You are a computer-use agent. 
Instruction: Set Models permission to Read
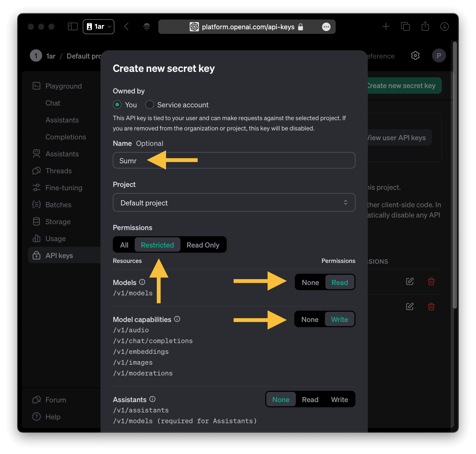click(x=340, y=282)
